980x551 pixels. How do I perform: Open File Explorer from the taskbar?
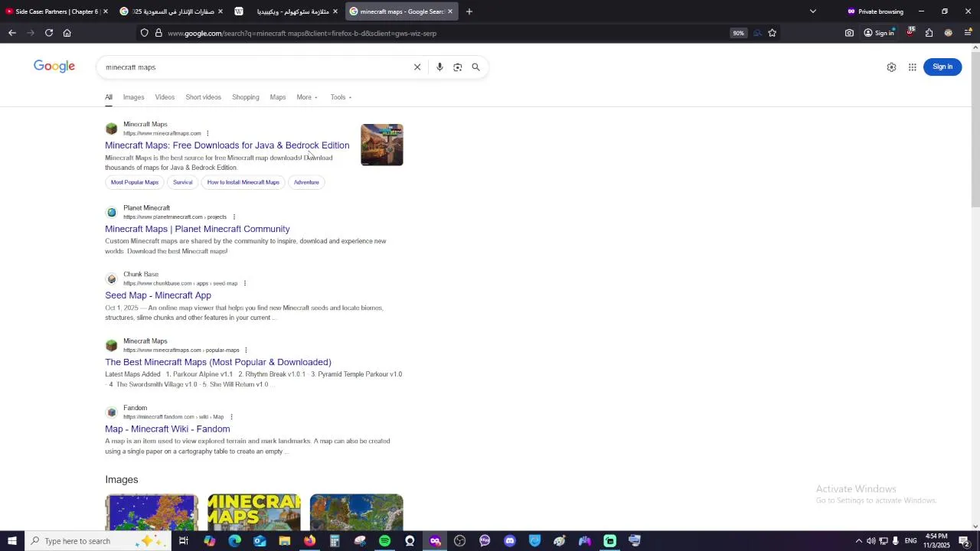tap(284, 541)
